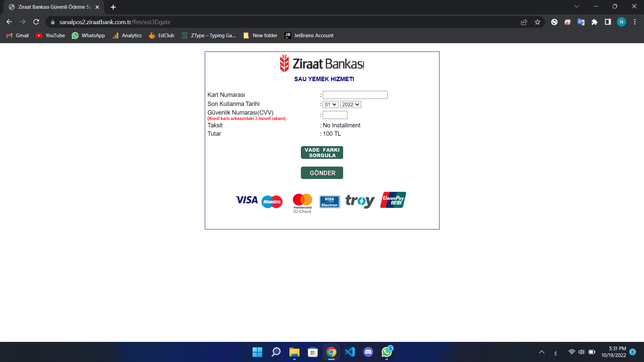Open YouTube bookmark
The width and height of the screenshot is (644, 362).
[x=50, y=36]
